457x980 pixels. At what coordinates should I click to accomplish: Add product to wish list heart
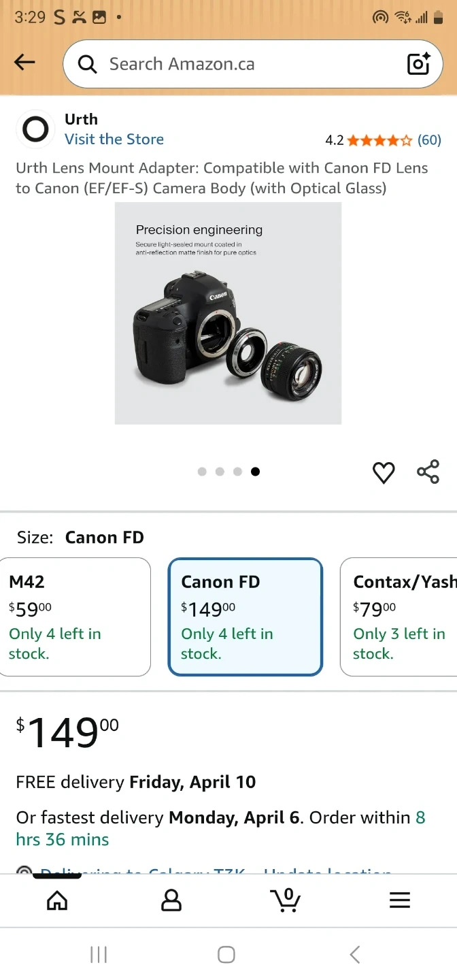pos(384,472)
